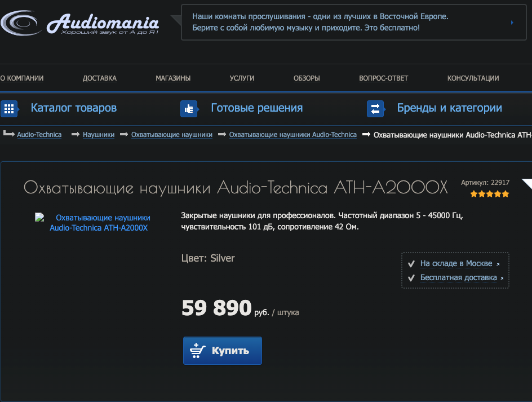
Task: Click the current page breadcrumb in white
Action: [x=453, y=135]
